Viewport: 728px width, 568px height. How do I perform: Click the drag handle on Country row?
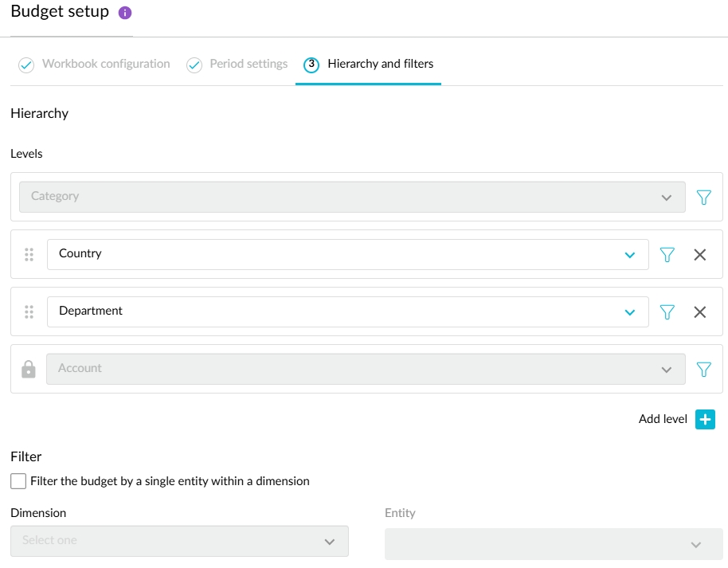[x=29, y=254]
